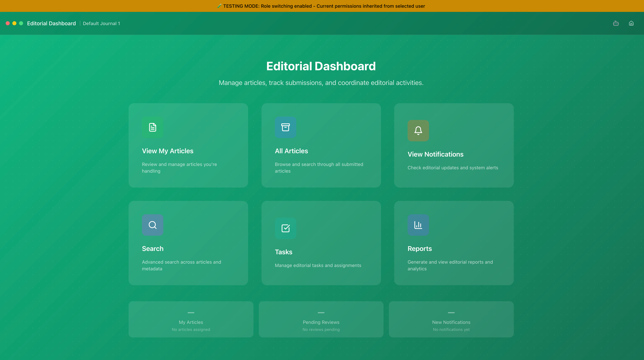Click the yellow minimize window dot

pos(15,23)
